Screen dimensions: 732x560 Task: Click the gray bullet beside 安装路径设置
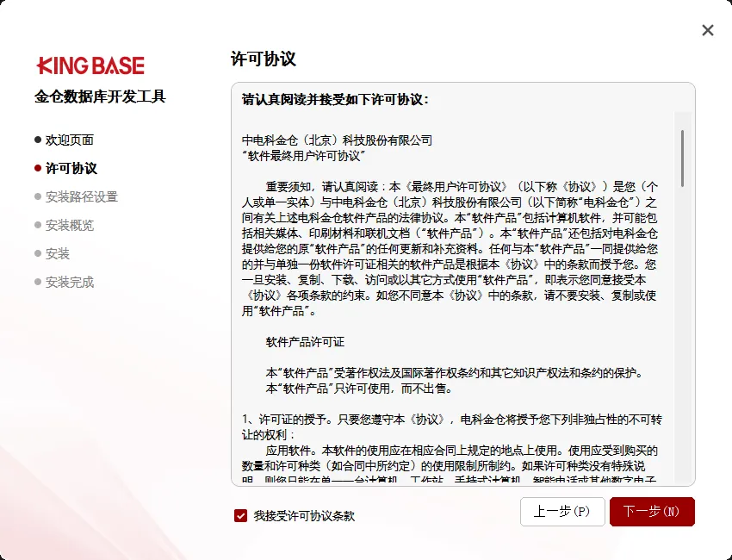36,196
